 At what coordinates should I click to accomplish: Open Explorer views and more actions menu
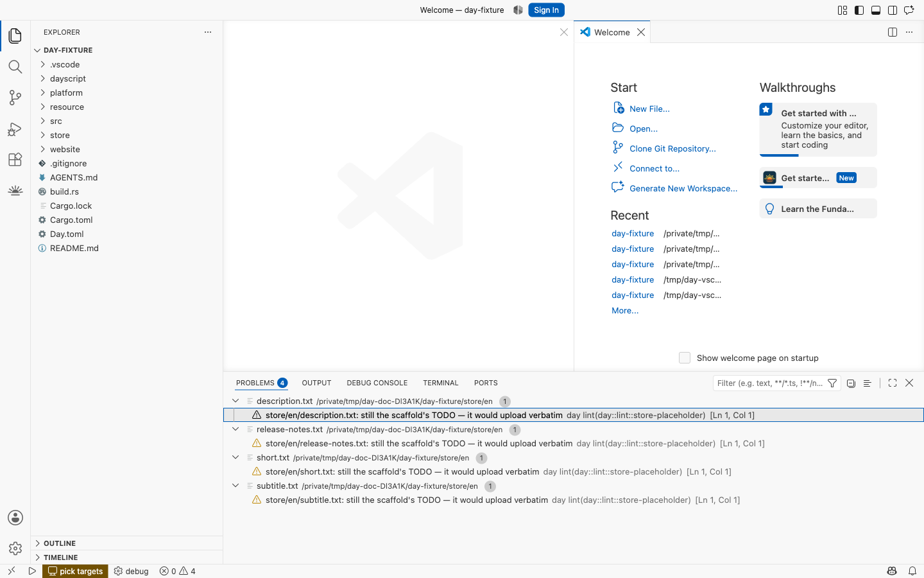208,32
